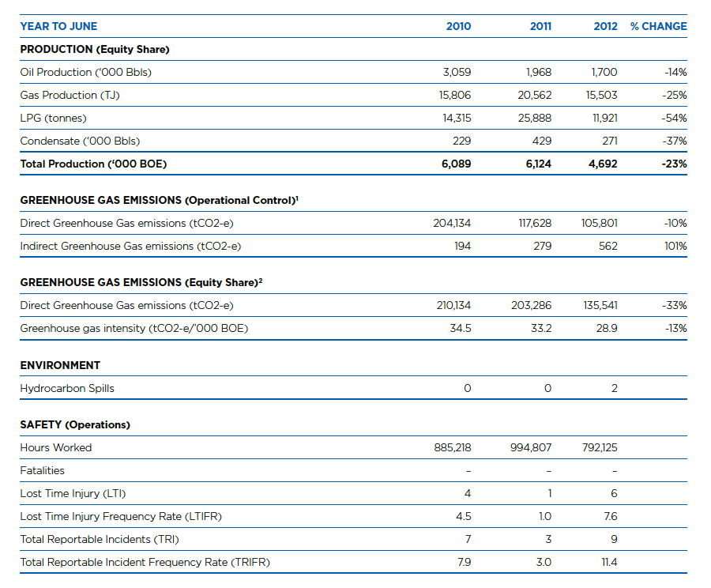711x588 pixels.
Task: Click the -33% equity emissions change
Action: tap(675, 305)
